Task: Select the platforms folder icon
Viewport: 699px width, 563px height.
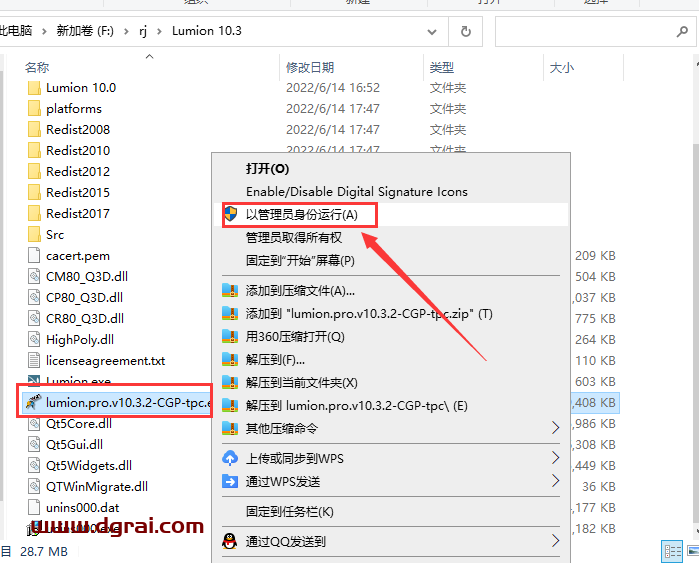Action: tap(34, 109)
